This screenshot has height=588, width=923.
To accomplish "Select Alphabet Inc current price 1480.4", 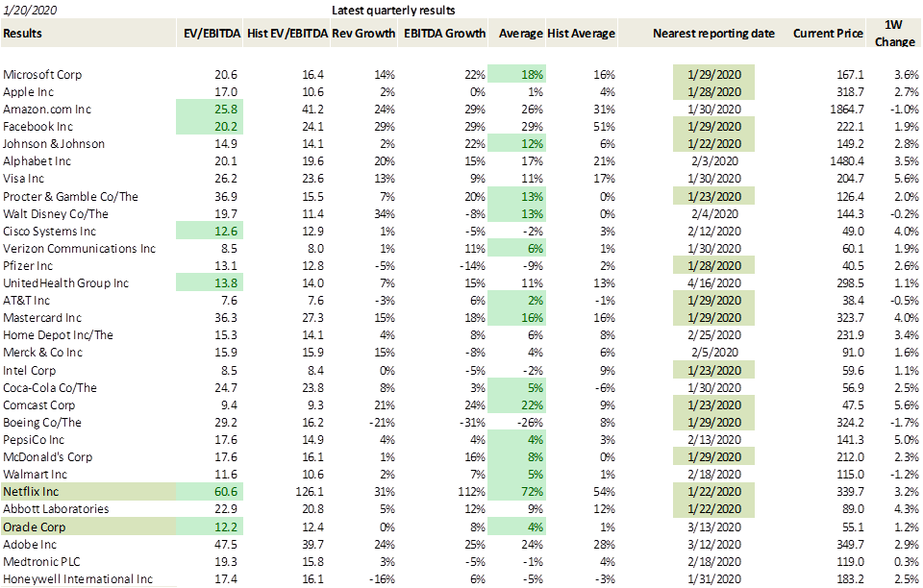I will coord(846,161).
